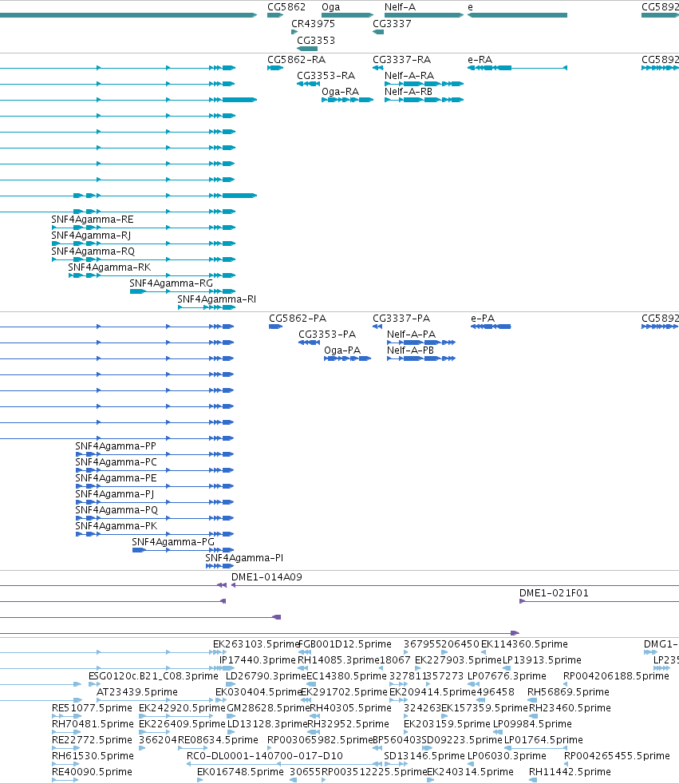Click the RH70481.5prime EST label
Image resolution: width=679 pixels, height=784 pixels.
93,724
